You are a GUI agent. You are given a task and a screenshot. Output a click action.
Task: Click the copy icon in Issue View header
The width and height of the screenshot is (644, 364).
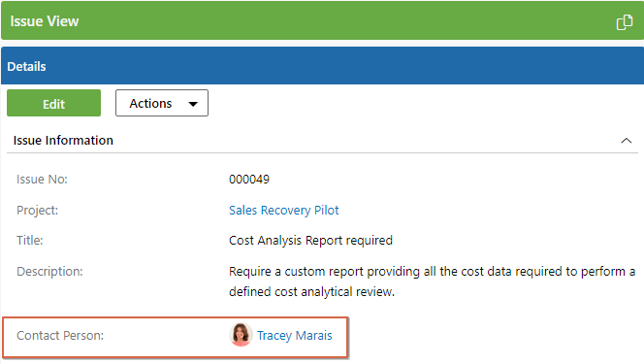pyautogui.click(x=625, y=22)
